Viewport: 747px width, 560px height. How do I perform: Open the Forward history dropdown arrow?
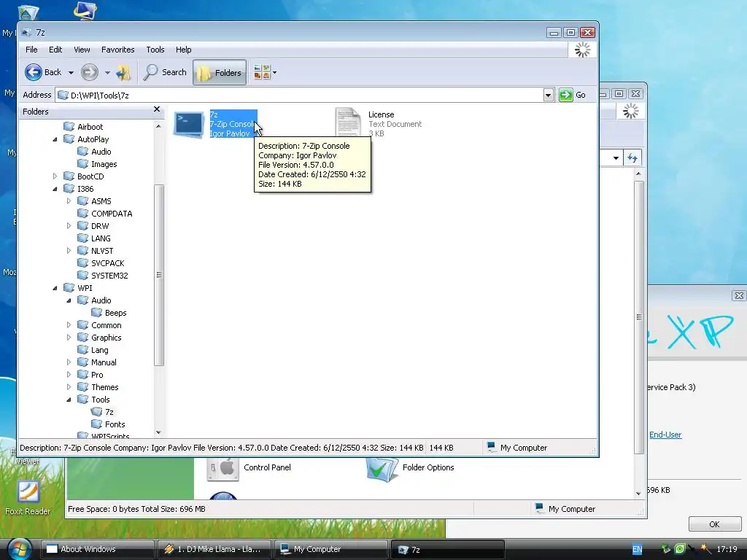[107, 73]
